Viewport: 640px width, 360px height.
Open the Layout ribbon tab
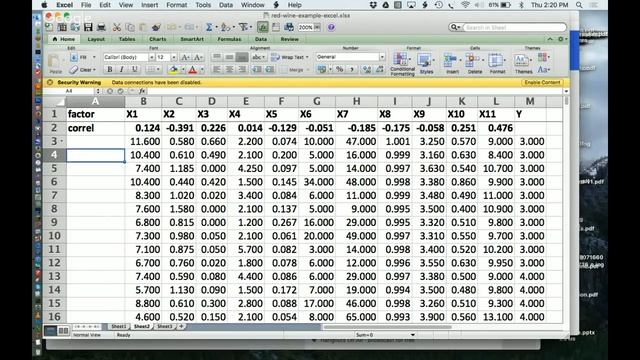[96, 39]
